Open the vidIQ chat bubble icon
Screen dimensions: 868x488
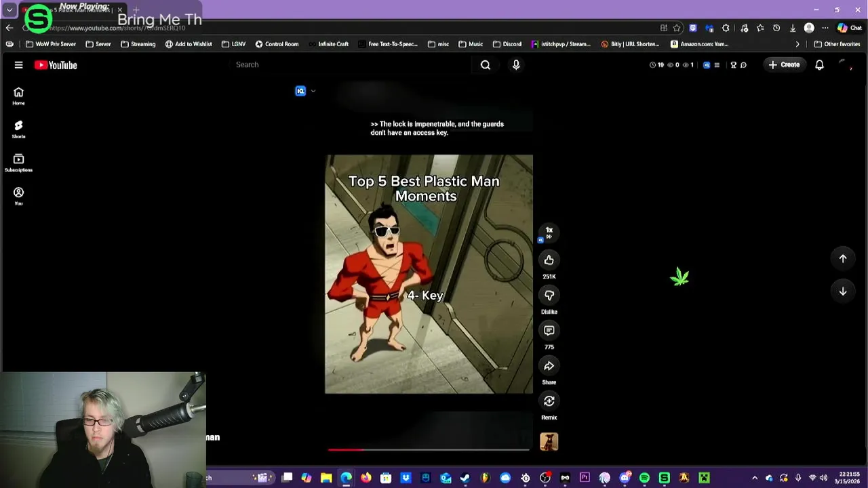coord(743,65)
